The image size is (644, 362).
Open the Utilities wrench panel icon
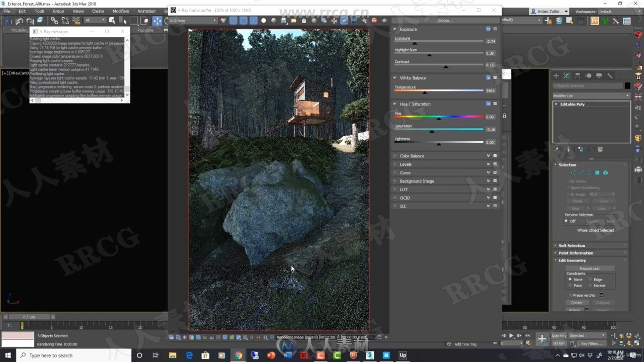[610, 75]
